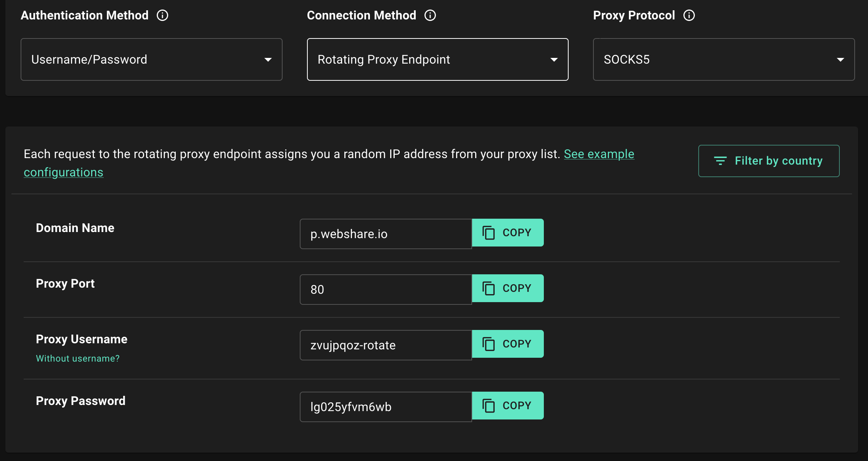This screenshot has height=461, width=868.
Task: Click info icon beside Authentication Method
Action: pyautogui.click(x=162, y=15)
